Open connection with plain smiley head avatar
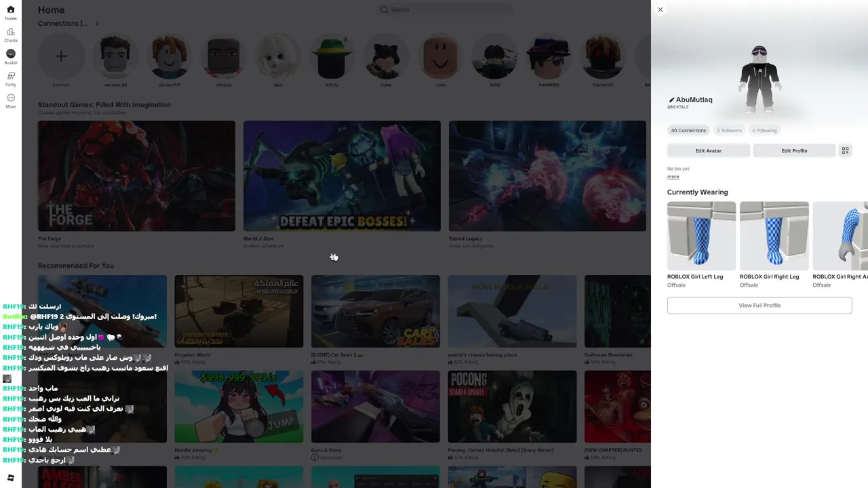This screenshot has height=488, width=868. pos(441,56)
